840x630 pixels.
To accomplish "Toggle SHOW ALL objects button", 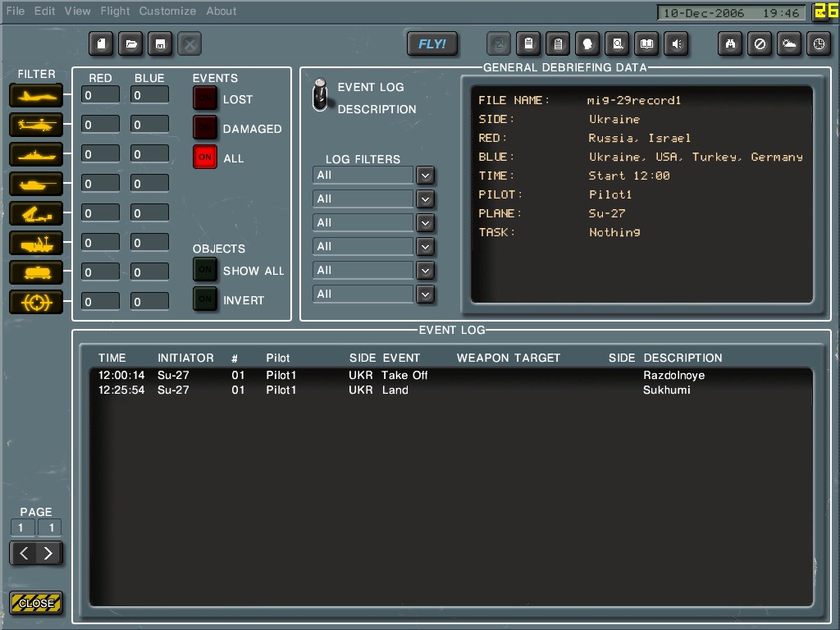I will click(x=204, y=269).
